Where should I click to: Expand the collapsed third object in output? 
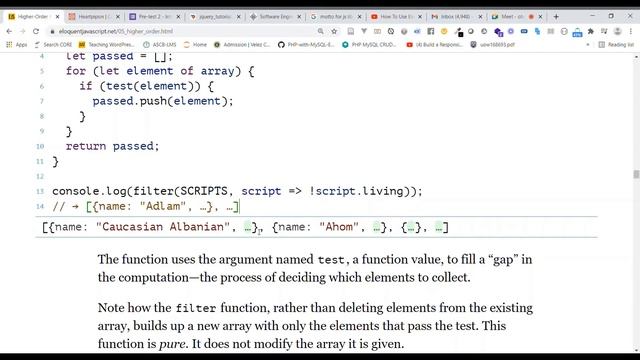click(x=411, y=227)
